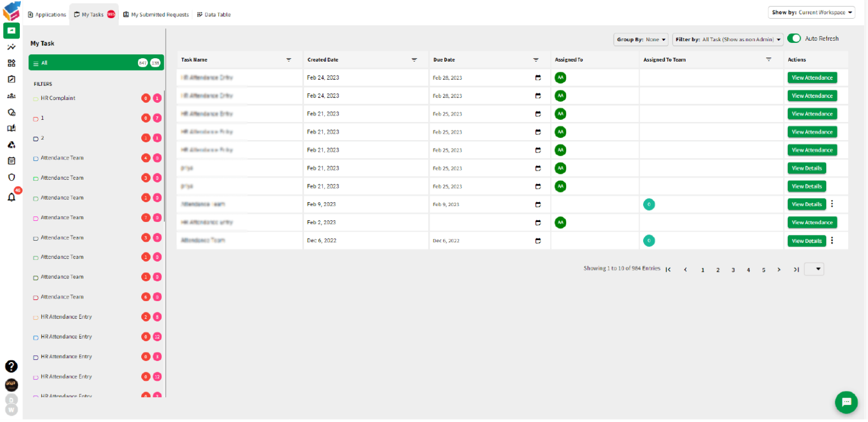Viewport: 868px width, 422px height.
Task: Select the apps grid icon in sidebar
Action: click(x=11, y=63)
